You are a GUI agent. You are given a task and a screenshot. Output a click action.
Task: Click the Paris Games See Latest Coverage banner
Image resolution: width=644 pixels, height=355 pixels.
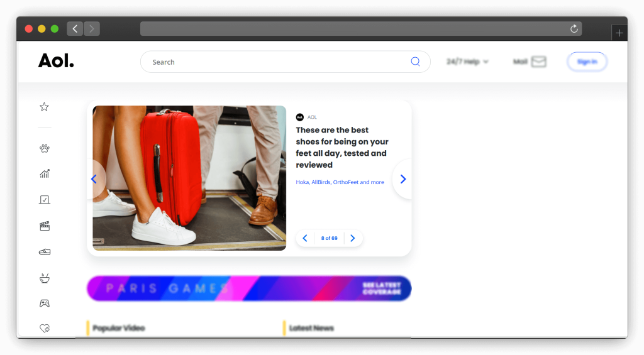click(x=249, y=288)
